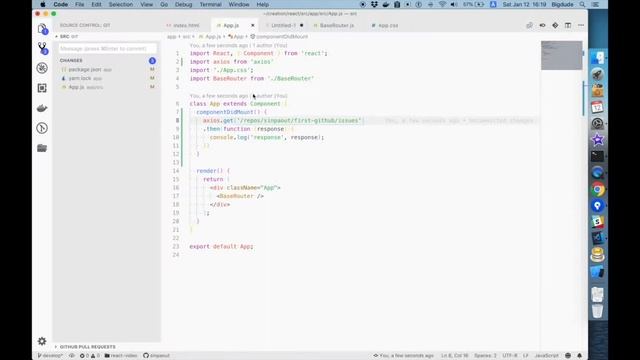This screenshot has width=640, height=360.
Task: Open the Debug menu
Action: [183, 4]
